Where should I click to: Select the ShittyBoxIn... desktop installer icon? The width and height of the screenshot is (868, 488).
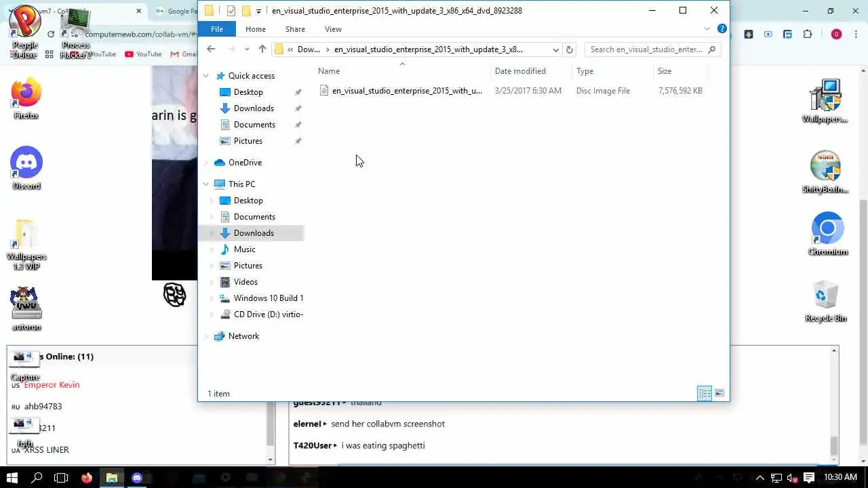[825, 172]
